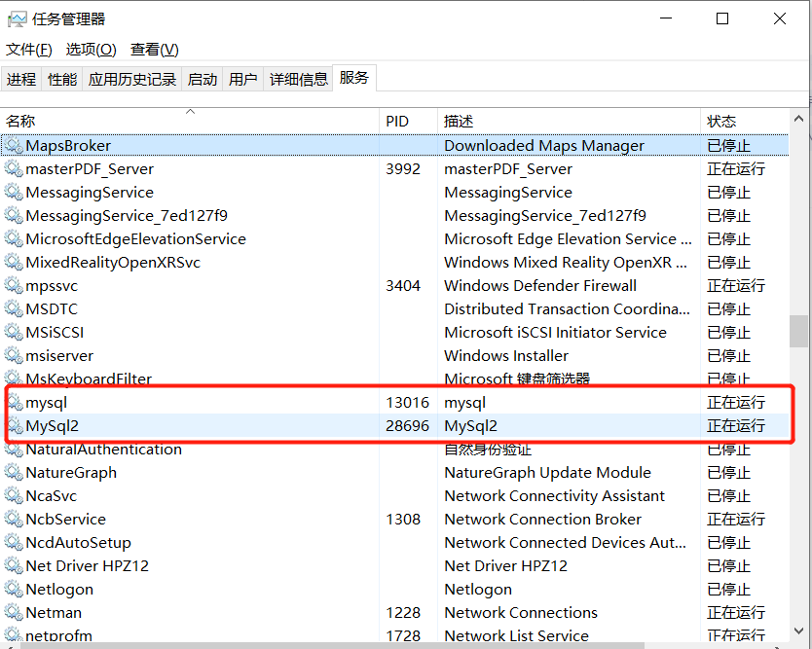The height and width of the screenshot is (649, 812).
Task: Click the Downloaded Maps Manager description
Action: [x=544, y=146]
